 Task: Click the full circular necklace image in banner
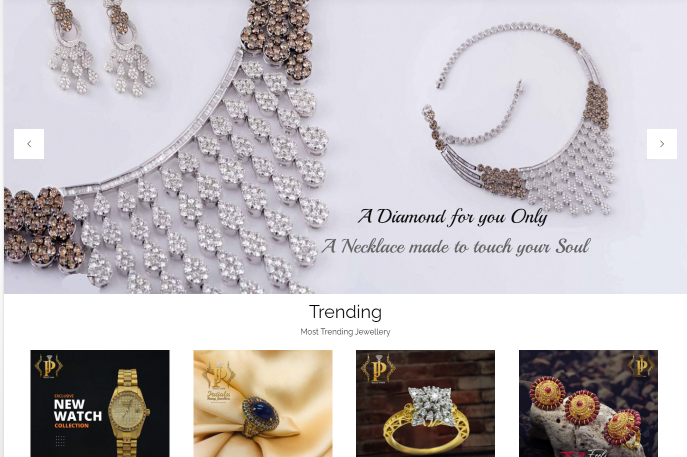[x=521, y=118]
